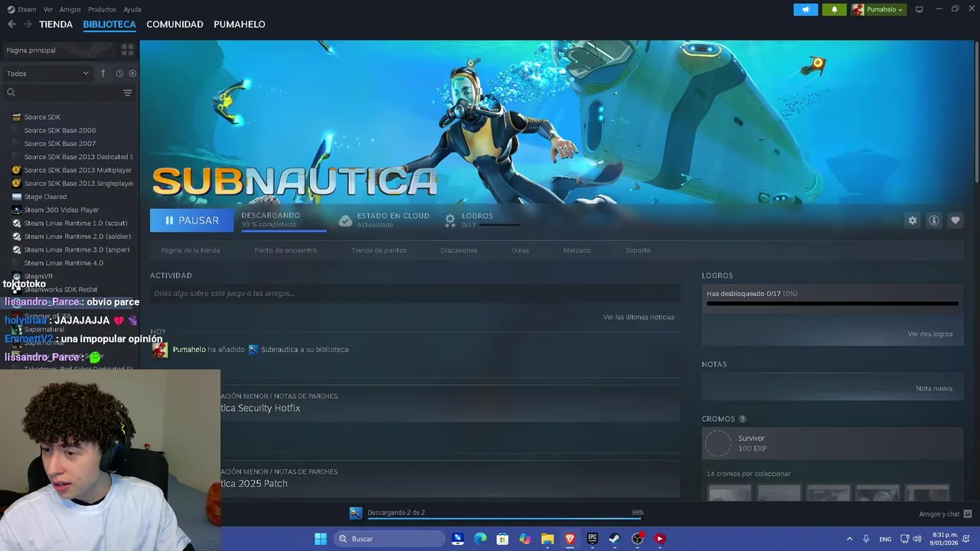Show Subnautica game info icon
The image size is (980, 551).
(933, 220)
